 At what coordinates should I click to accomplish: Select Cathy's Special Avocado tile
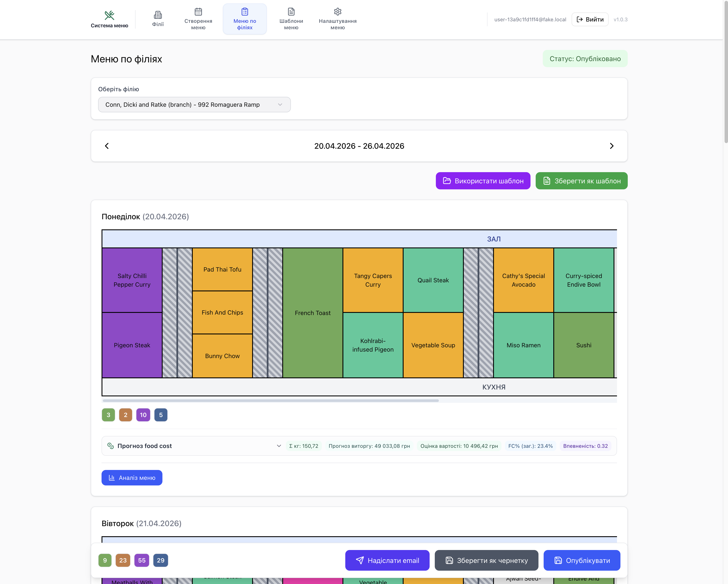point(523,280)
